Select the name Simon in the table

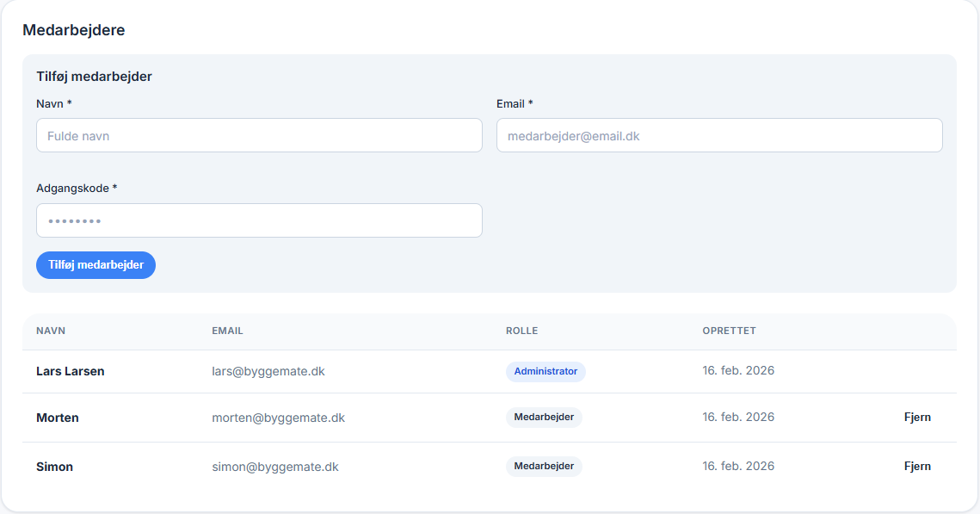[54, 467]
